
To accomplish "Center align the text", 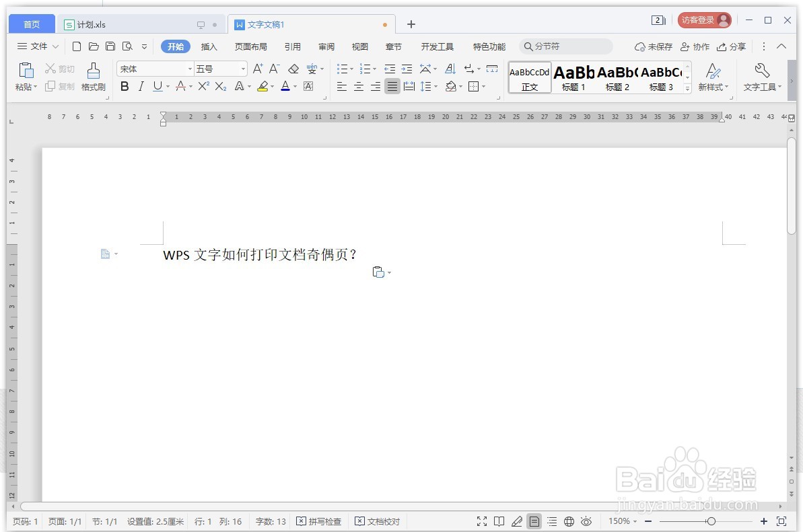I will (x=359, y=87).
